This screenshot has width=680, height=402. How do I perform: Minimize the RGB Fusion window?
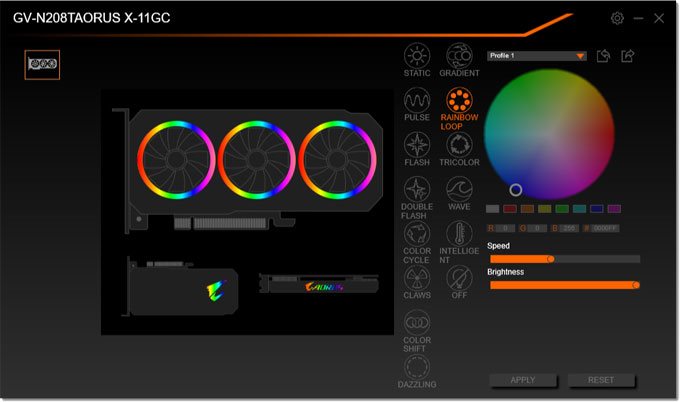(x=638, y=18)
